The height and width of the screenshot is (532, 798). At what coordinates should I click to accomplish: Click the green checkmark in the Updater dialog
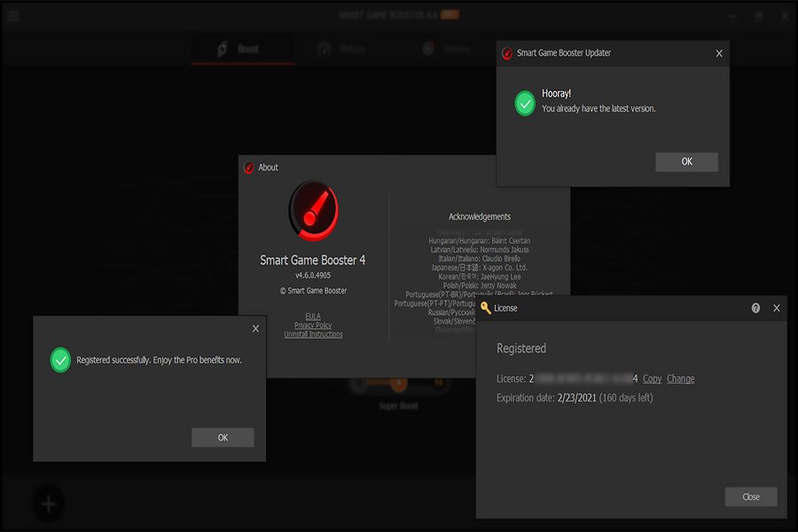[525, 104]
